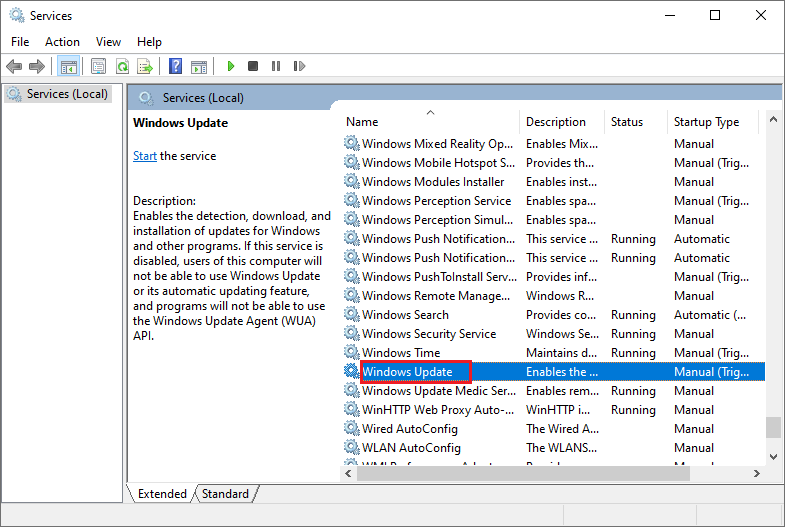Click the horizontal scrollbar thumb
Viewport: 785px width, 527px height.
coord(523,473)
